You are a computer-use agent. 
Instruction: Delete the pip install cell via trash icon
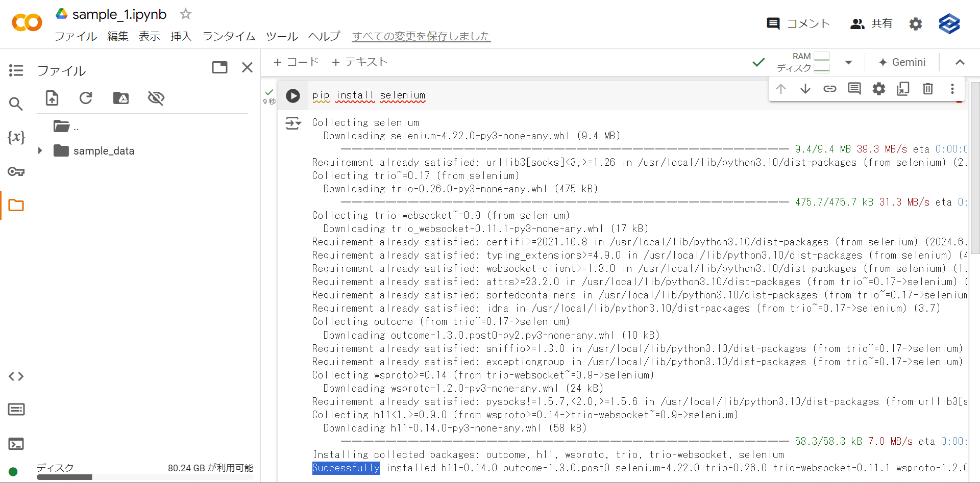[x=927, y=89]
